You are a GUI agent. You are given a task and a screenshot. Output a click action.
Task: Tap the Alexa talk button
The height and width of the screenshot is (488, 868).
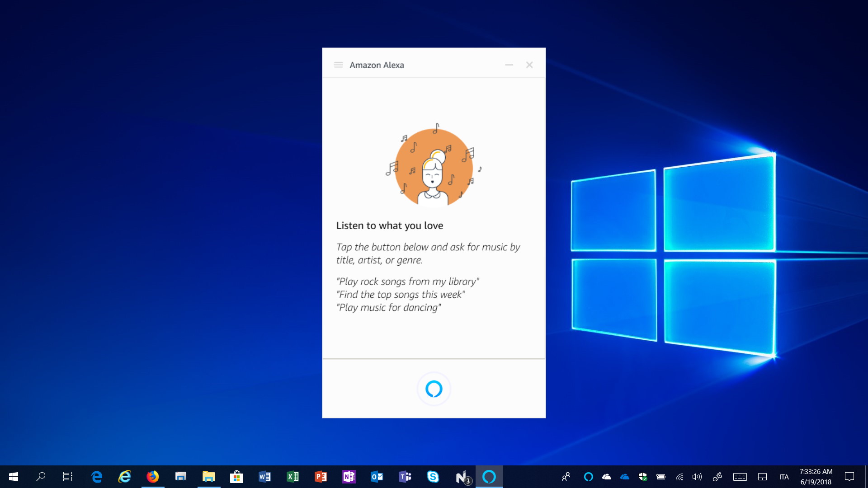tap(434, 389)
